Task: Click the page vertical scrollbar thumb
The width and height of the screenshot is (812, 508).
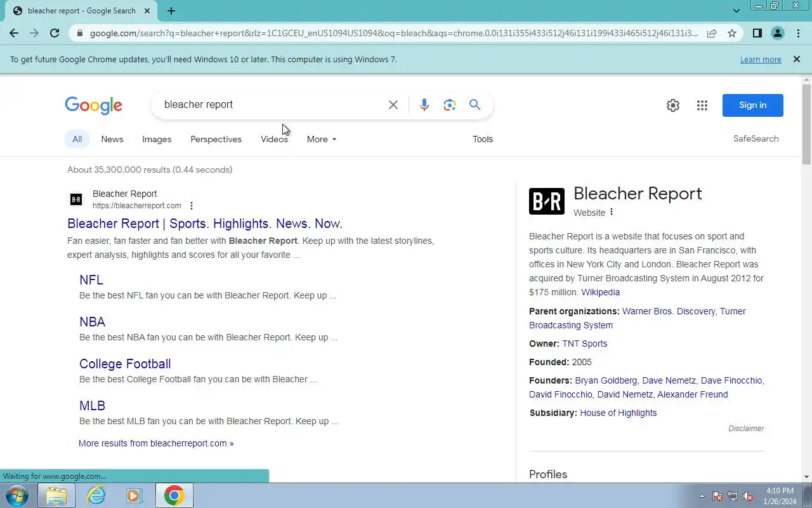Action: click(x=807, y=124)
